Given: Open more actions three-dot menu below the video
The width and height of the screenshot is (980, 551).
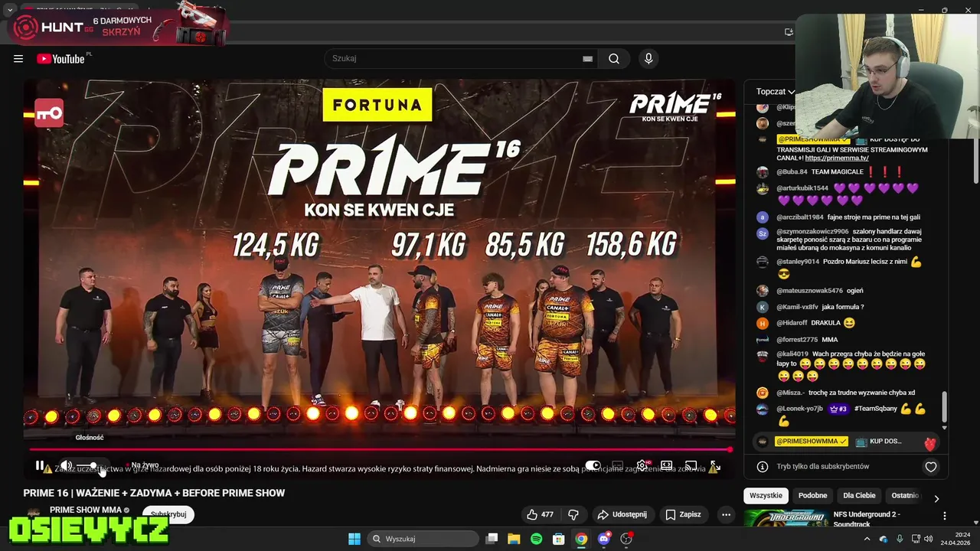Looking at the screenshot, I should 726,514.
